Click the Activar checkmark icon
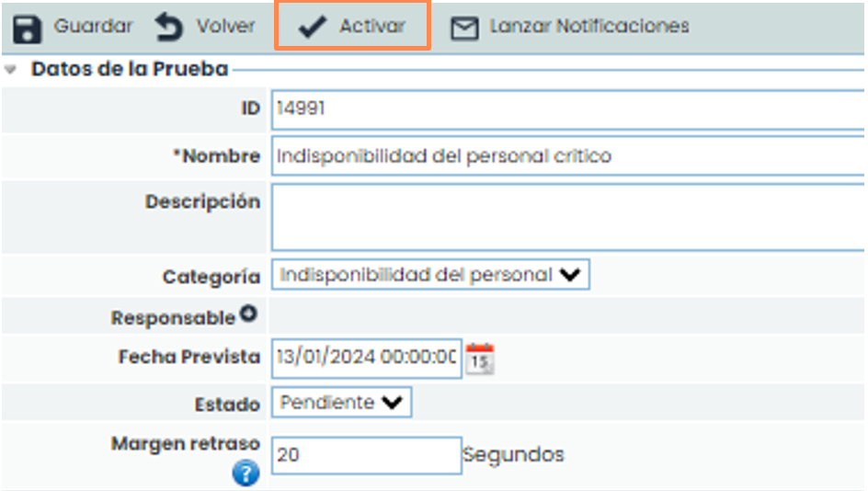Screen dimensions: 868x491 click(x=314, y=28)
